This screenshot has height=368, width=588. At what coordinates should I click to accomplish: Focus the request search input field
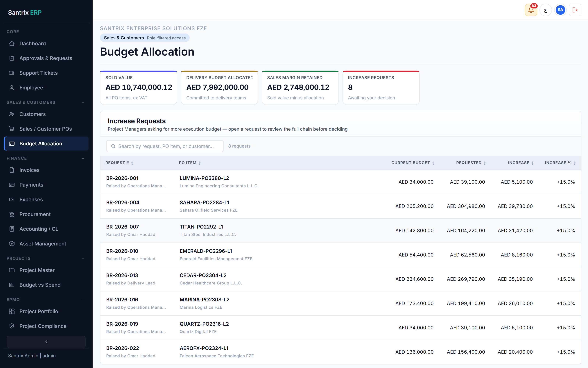click(165, 146)
